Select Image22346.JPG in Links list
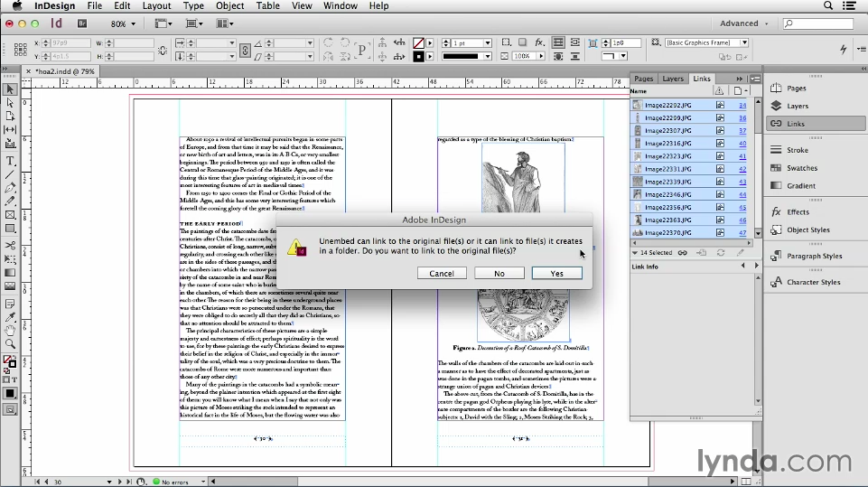 pos(688,194)
